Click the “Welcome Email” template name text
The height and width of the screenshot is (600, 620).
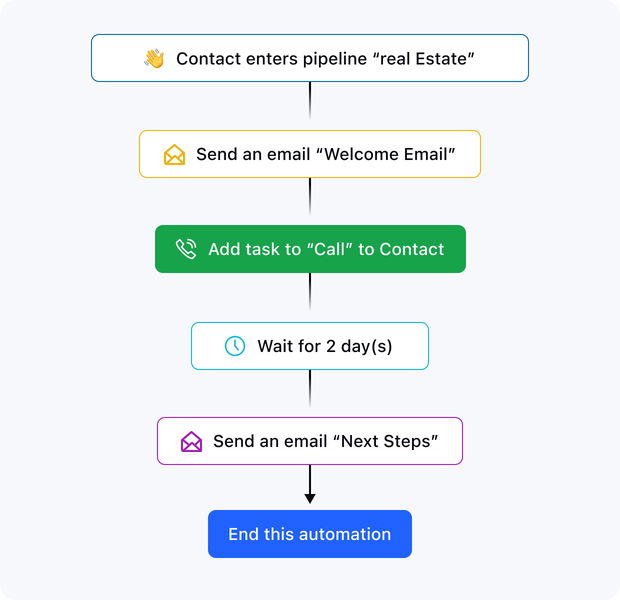click(393, 155)
